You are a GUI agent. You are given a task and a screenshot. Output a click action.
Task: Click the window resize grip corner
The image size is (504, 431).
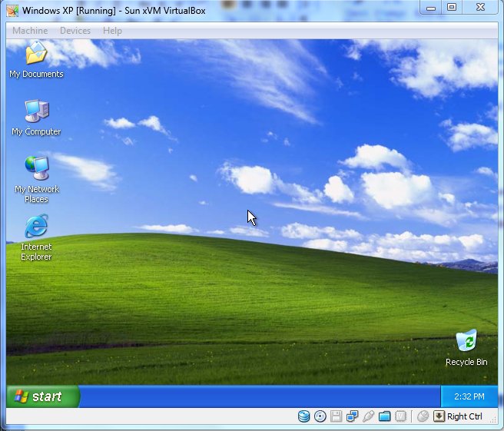tap(493, 419)
